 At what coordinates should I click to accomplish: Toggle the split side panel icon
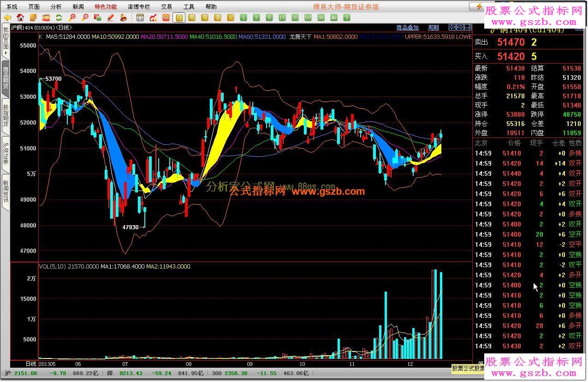[x=467, y=27]
